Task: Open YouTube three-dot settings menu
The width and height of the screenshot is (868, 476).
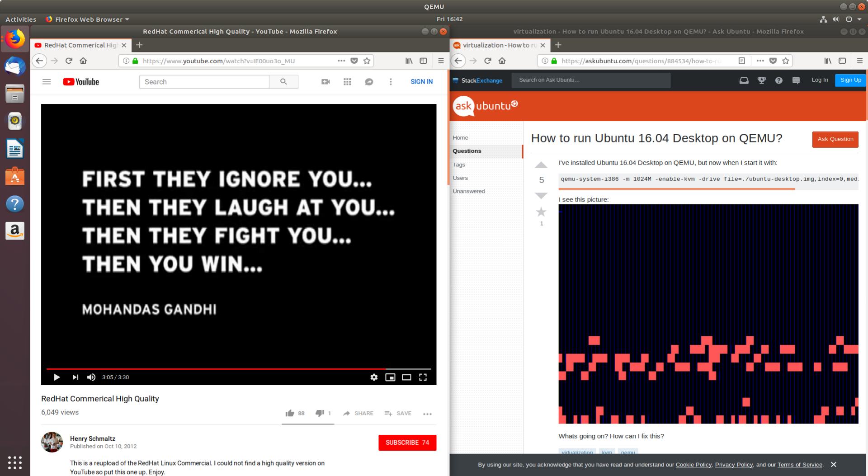Action: click(391, 82)
